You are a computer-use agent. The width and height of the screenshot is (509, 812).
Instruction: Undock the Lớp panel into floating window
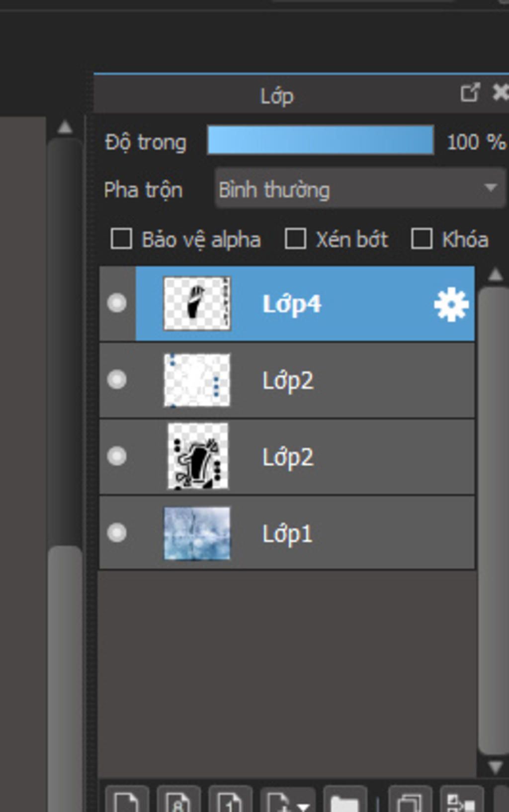pos(470,93)
